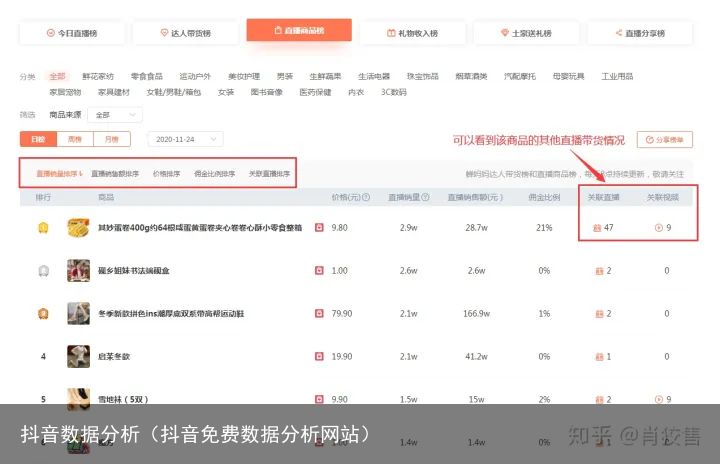Open the 商品来源 全部 dropdown

[115, 115]
